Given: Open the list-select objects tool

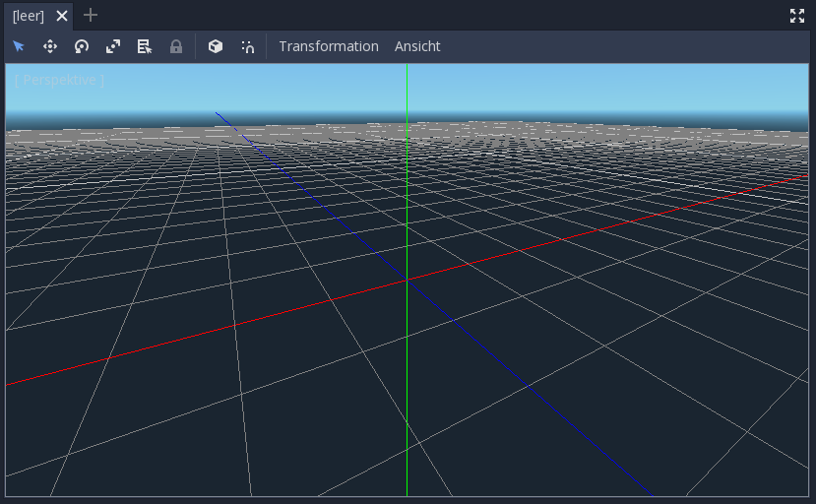Looking at the screenshot, I should tap(145, 46).
